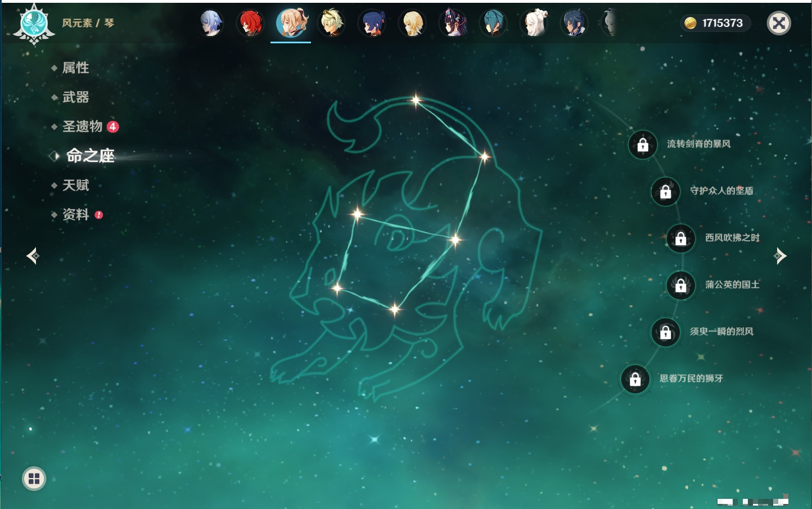
Task: Select the white-haired character with hair buns
Action: click(x=534, y=23)
